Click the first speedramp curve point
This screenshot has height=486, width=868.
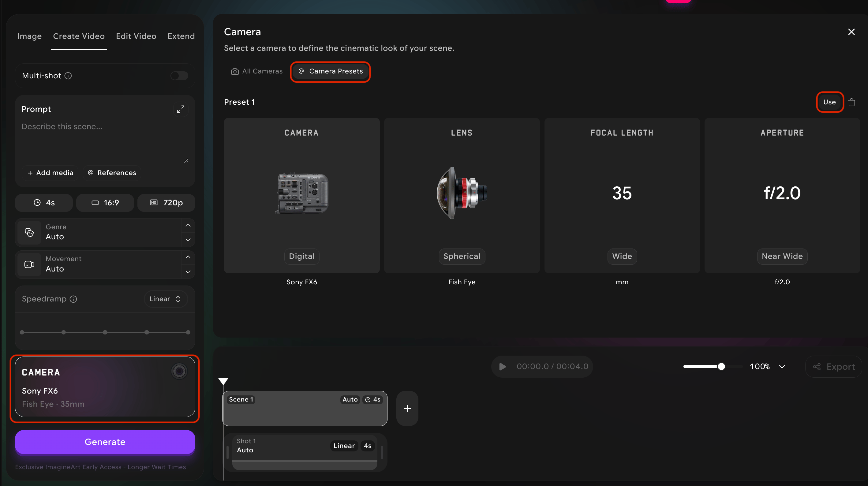pos(22,332)
